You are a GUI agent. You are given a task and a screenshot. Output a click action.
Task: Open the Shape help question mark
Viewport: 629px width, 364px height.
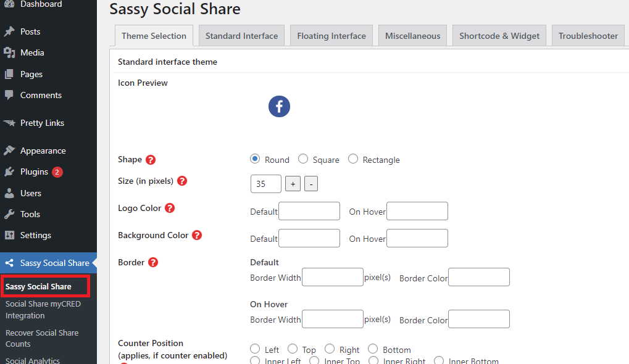click(x=151, y=160)
